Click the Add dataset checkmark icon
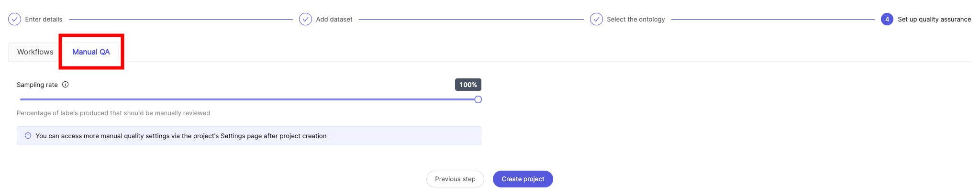Screen dimensions: 980x196 (x=305, y=19)
